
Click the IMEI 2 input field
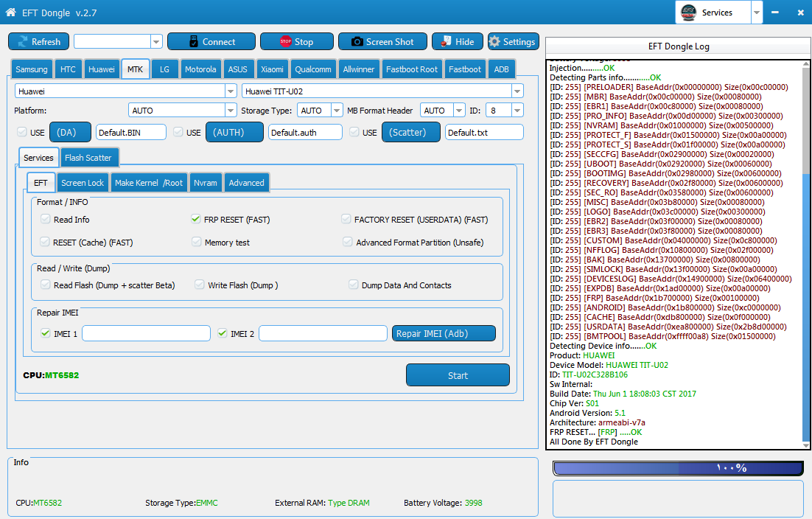[323, 333]
